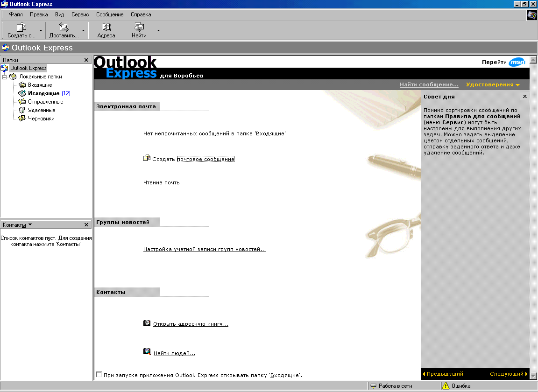This screenshot has width=538, height=392.
Task: Click the Работа в сети status bar text
Action: tap(395, 386)
